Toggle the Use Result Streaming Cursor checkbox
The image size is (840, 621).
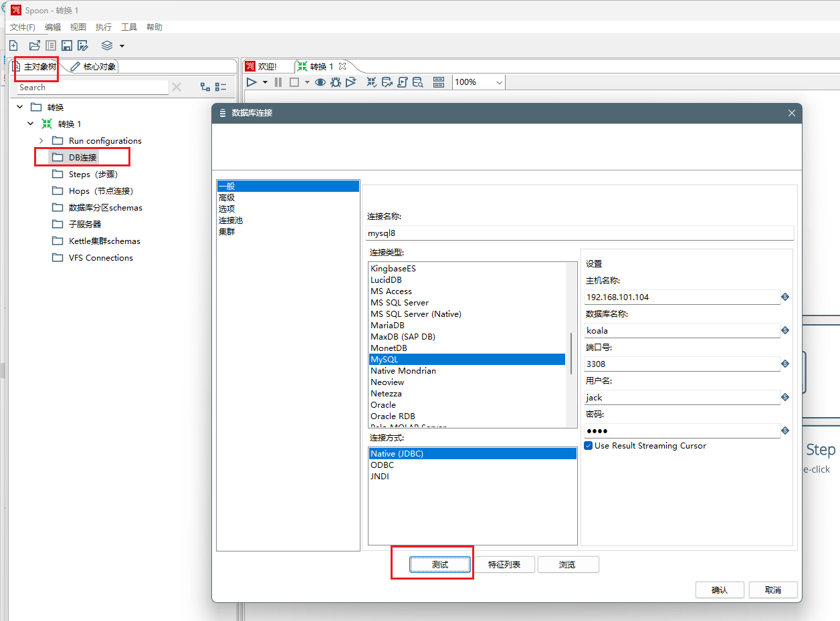(x=589, y=446)
